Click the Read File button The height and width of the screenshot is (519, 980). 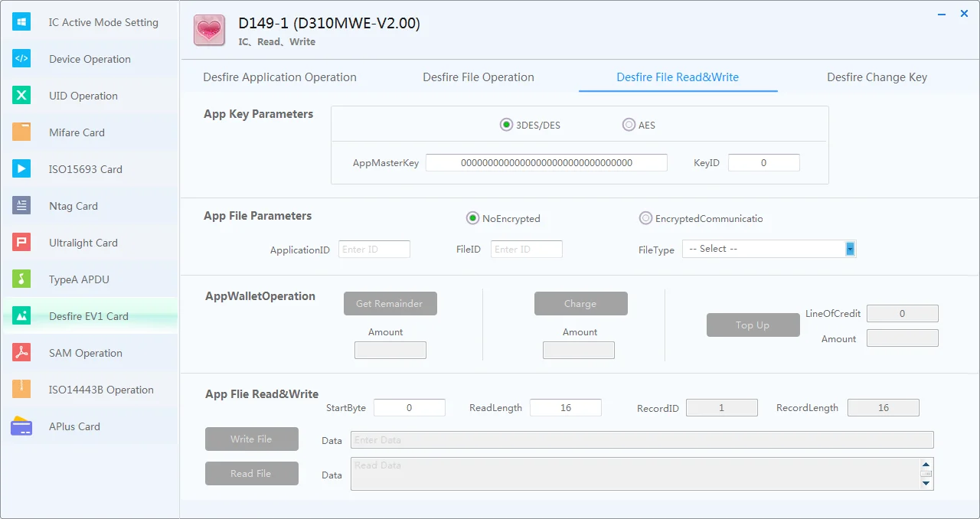[251, 474]
